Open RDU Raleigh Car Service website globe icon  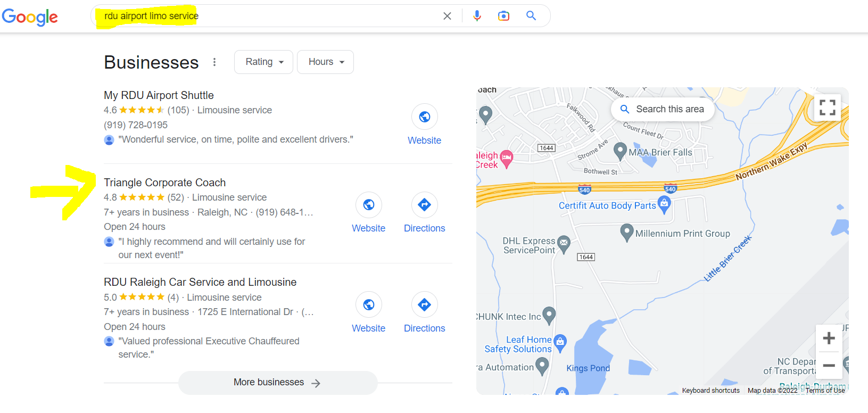(x=369, y=304)
